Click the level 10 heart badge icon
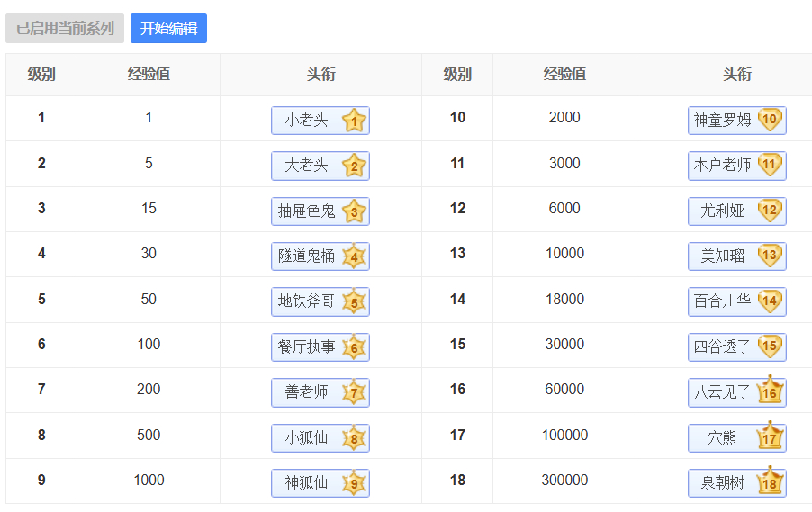This screenshot has width=812, height=512. (770, 120)
